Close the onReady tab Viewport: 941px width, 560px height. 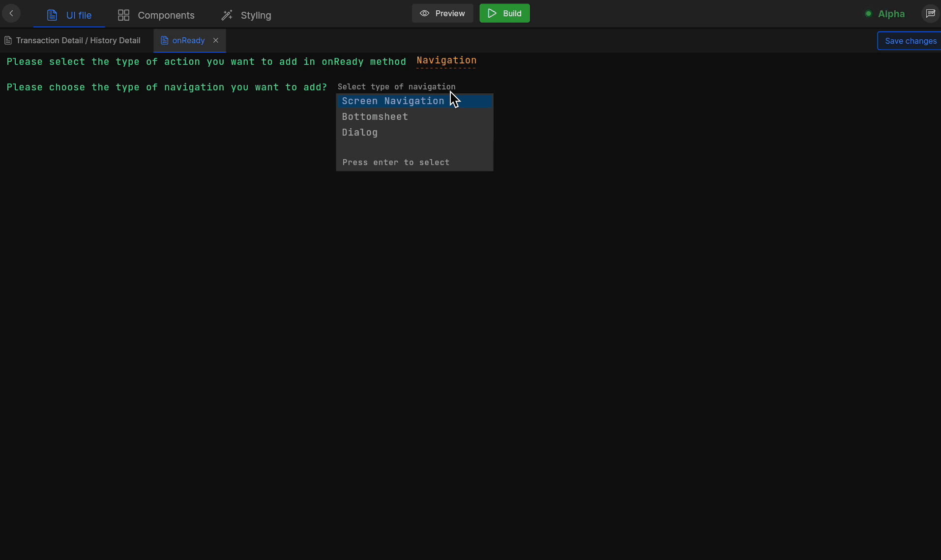[215, 40]
